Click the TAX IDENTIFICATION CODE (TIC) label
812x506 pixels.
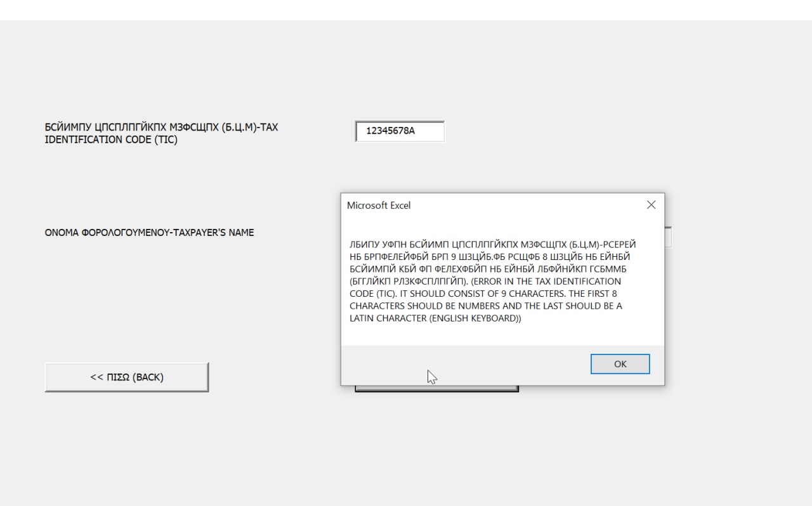[161, 133]
